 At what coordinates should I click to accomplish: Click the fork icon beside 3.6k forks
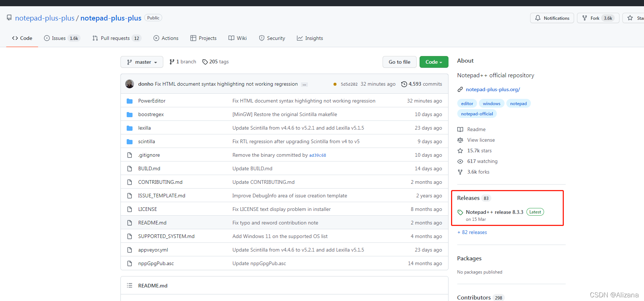pyautogui.click(x=460, y=172)
